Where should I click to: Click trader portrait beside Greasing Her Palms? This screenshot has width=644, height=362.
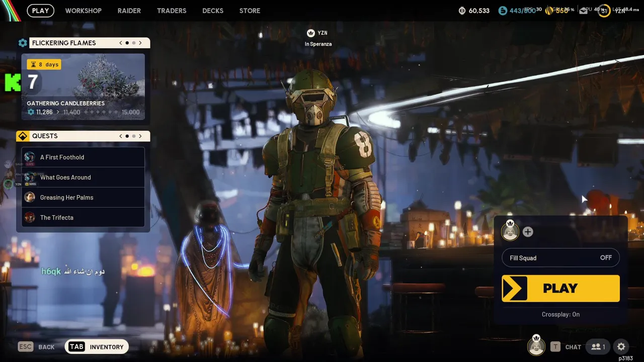click(x=30, y=197)
